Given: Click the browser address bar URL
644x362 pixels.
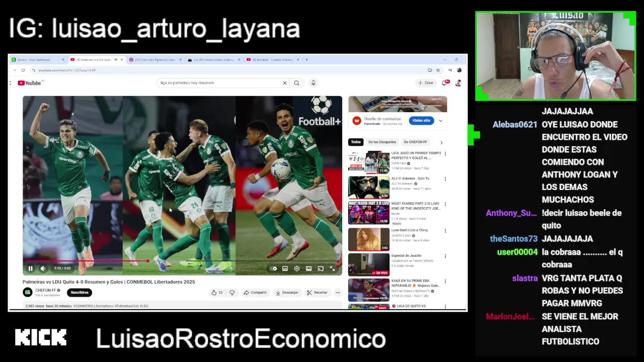Looking at the screenshot, I should point(67,70).
